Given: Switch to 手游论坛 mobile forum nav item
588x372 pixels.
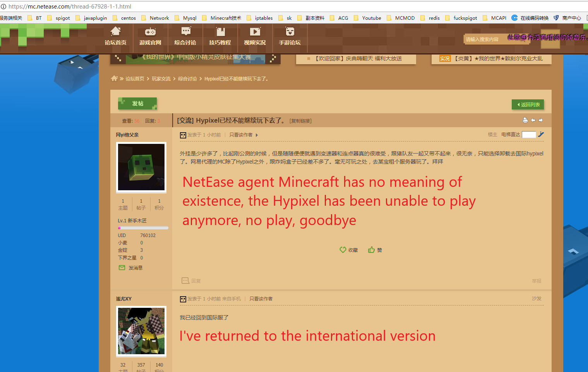Looking at the screenshot, I should click(290, 36).
